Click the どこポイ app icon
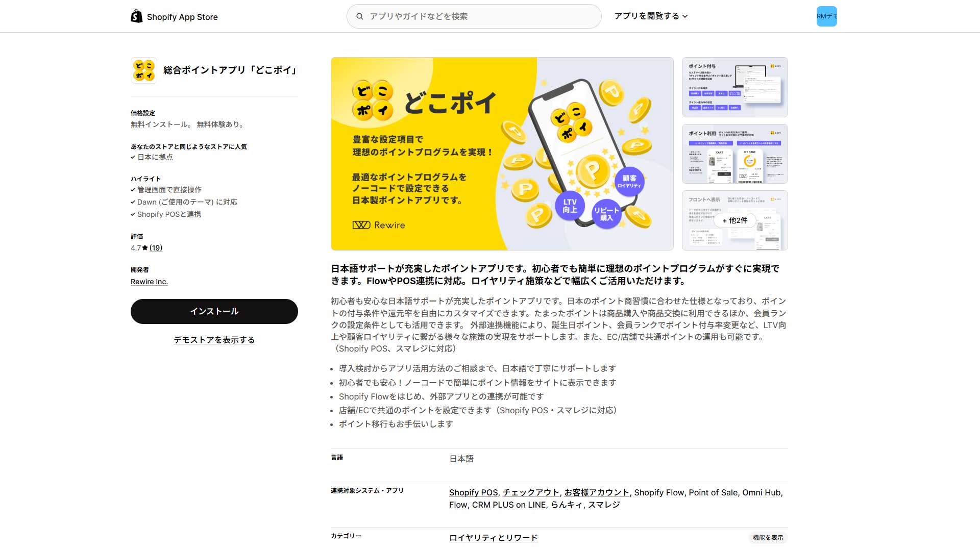This screenshot has height=551, width=980. [x=143, y=70]
